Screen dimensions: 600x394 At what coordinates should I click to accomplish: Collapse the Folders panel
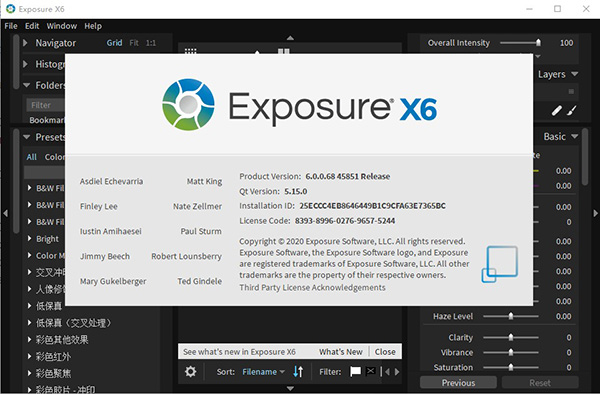click(26, 85)
